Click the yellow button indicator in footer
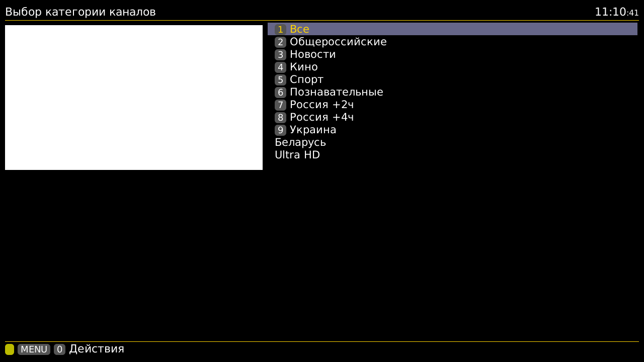Viewport: 644px width, 362px height. [10, 349]
